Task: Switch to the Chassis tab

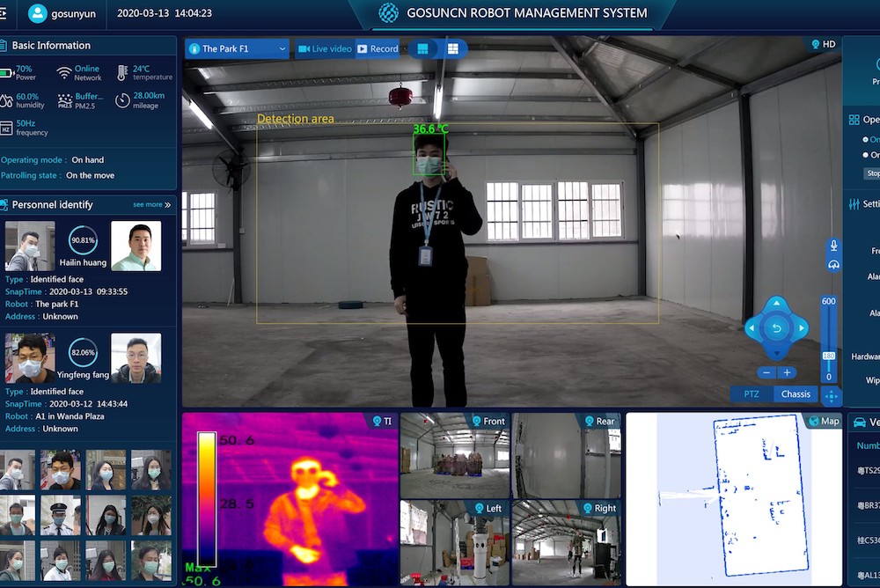Action: tap(795, 393)
